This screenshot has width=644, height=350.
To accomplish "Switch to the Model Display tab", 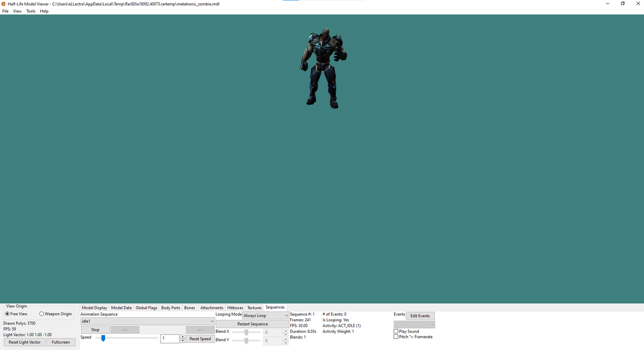I will point(95,308).
